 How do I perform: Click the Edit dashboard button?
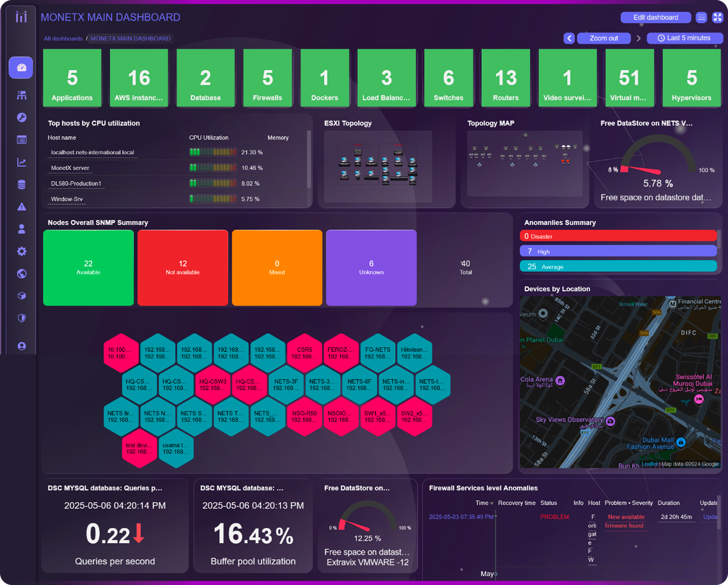point(656,17)
